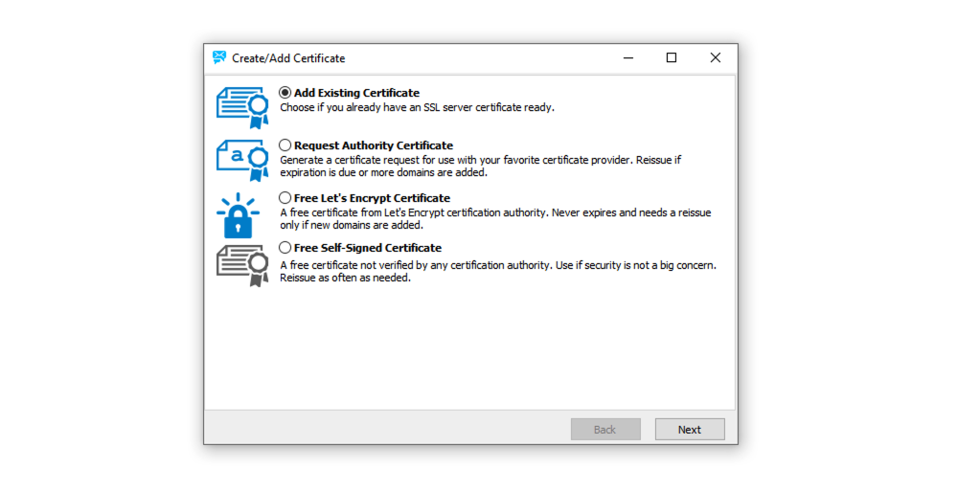Pick Free Self-Signed Certificate radio button

285,247
